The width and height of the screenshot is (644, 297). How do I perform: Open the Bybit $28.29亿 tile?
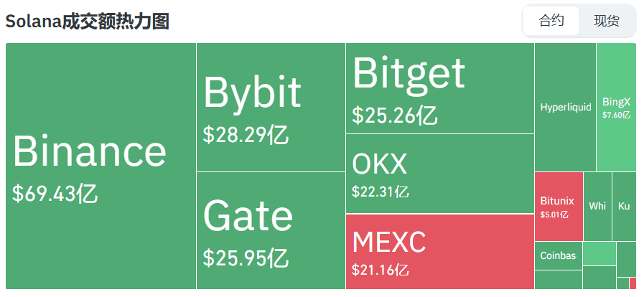coord(271,107)
